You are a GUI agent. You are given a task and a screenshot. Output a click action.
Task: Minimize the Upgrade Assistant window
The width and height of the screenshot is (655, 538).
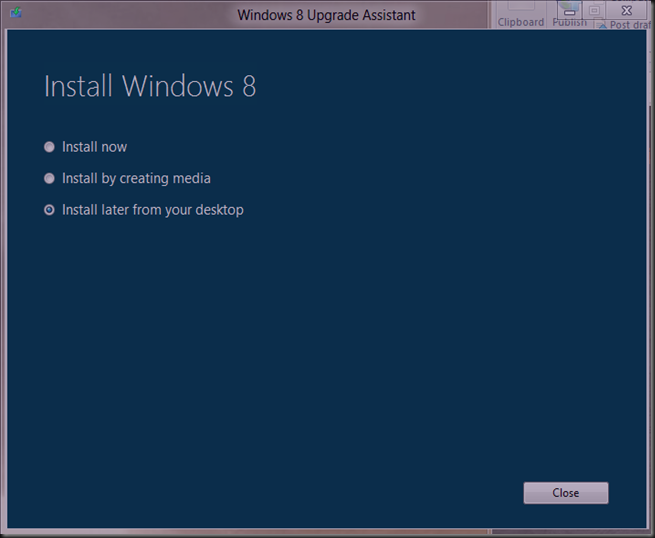569,10
